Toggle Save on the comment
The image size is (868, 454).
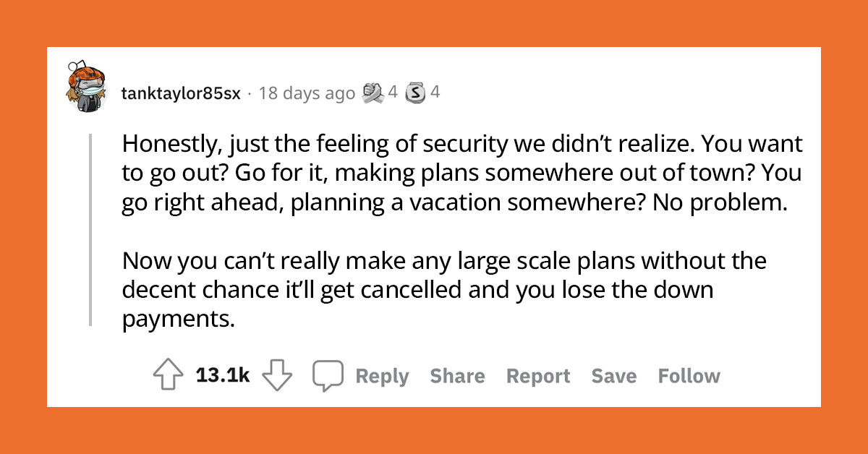point(613,375)
